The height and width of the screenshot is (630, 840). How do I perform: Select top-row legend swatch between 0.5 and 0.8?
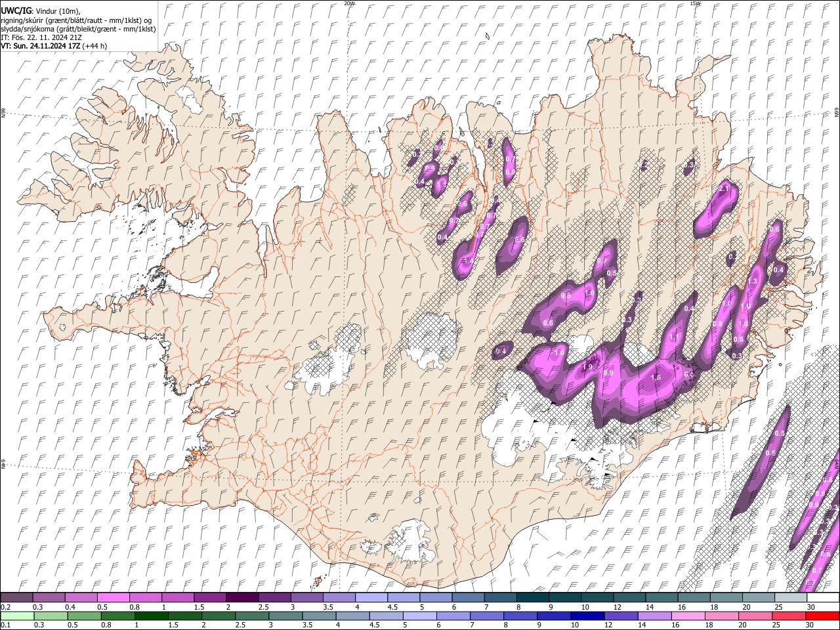113,598
